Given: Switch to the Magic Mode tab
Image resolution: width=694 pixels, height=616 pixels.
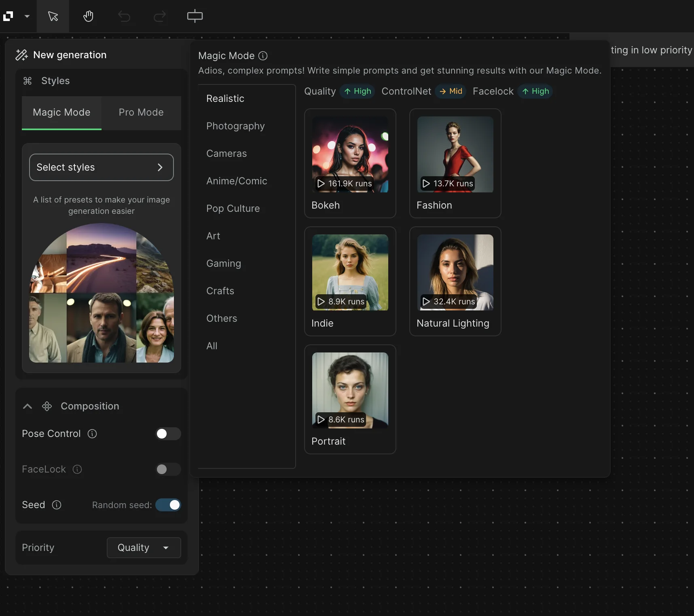Looking at the screenshot, I should [61, 113].
